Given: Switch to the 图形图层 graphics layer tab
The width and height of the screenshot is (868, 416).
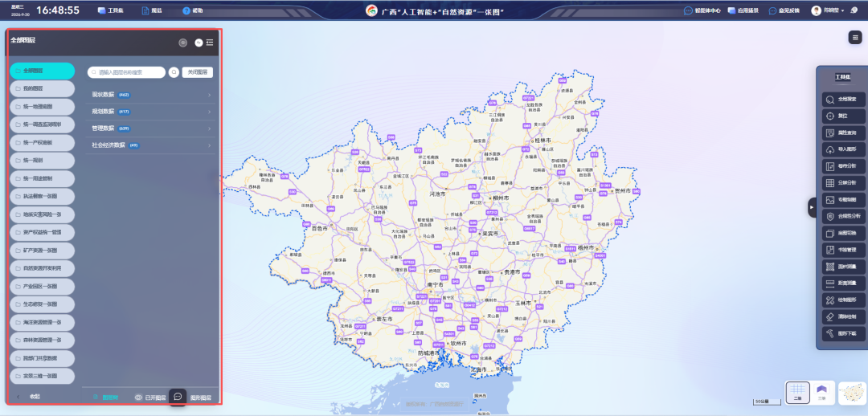Looking at the screenshot, I should pyautogui.click(x=200, y=398).
